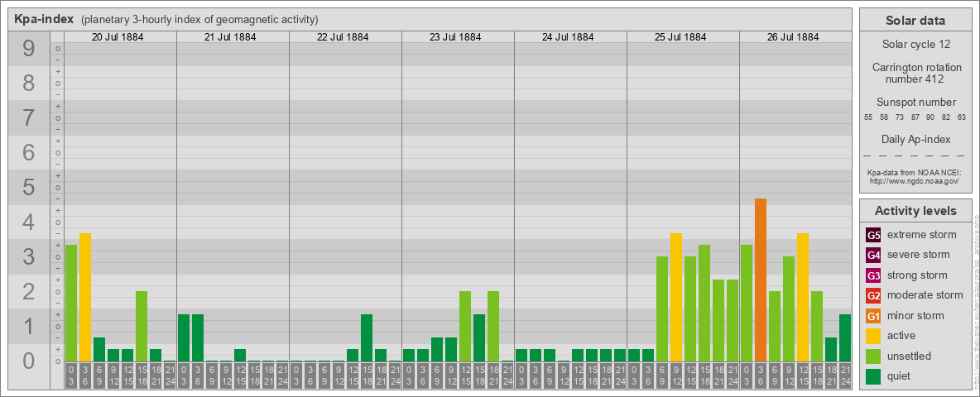Image resolution: width=980 pixels, height=397 pixels.
Task: Click the Sunspot number label
Action: 915,103
